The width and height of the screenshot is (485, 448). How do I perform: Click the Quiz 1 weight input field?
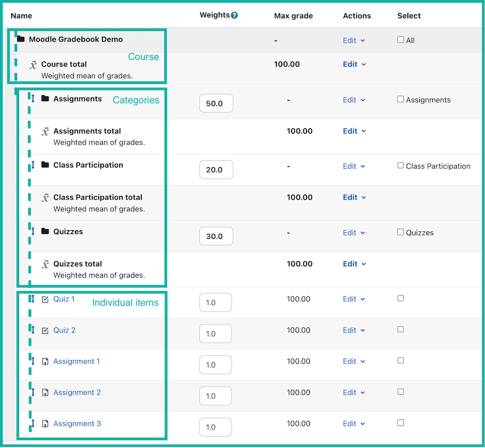[x=216, y=302]
